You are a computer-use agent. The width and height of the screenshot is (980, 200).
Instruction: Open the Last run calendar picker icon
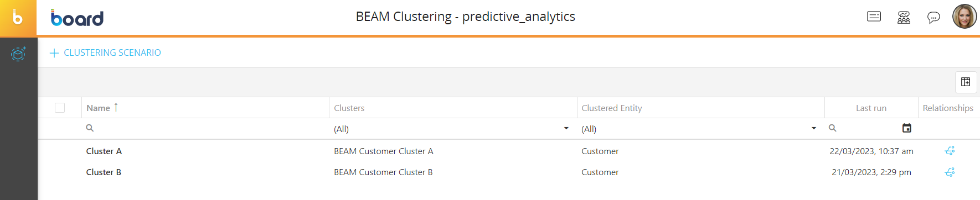pyautogui.click(x=907, y=128)
